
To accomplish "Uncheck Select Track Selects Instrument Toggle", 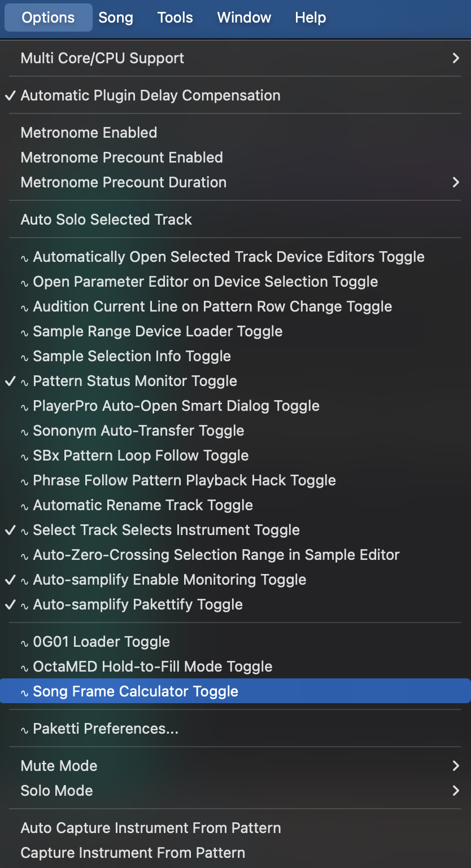I will pos(166,530).
